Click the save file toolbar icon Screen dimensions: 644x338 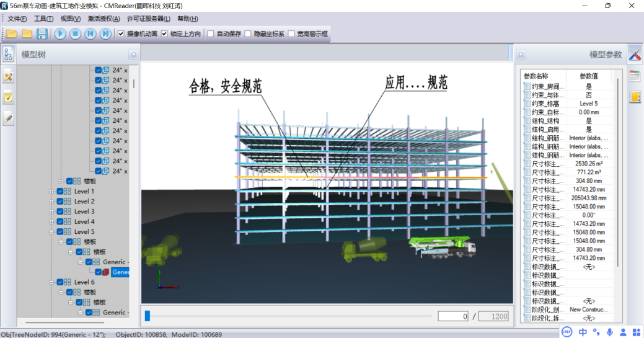[42, 33]
